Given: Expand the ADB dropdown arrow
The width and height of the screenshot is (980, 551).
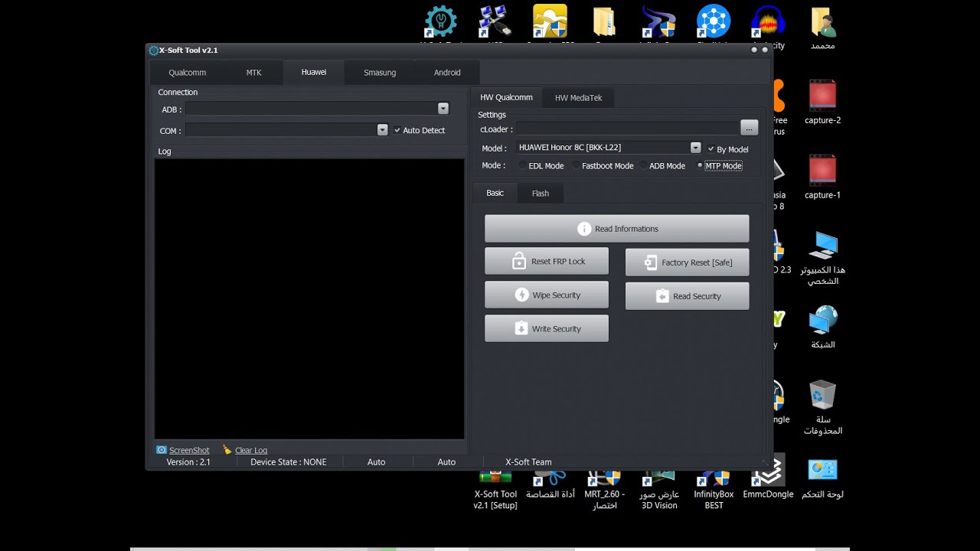Looking at the screenshot, I should [443, 109].
